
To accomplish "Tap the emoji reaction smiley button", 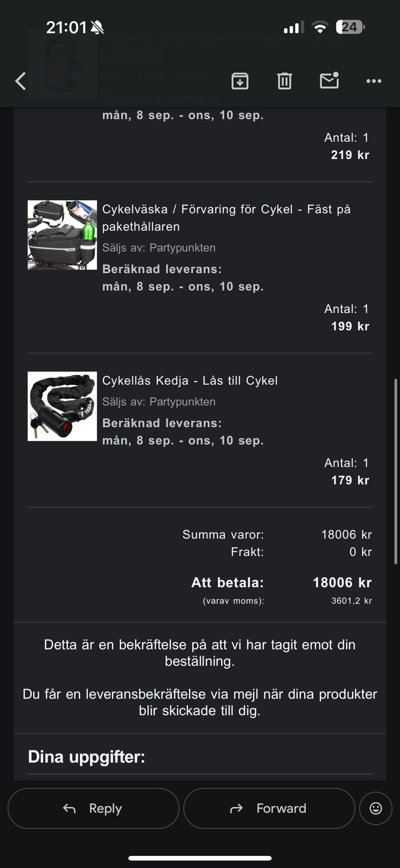I will (x=375, y=808).
